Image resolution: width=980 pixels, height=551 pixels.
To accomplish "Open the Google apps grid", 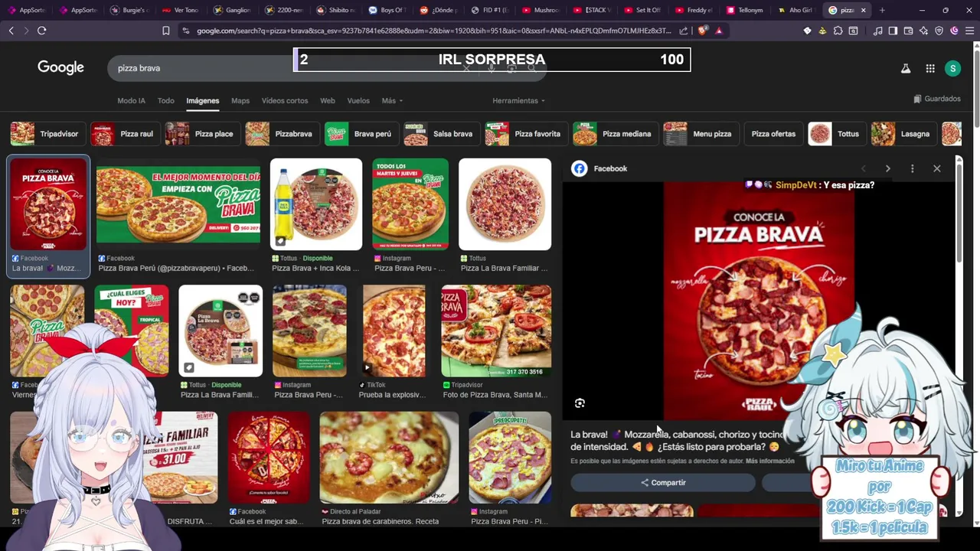I will tap(929, 68).
